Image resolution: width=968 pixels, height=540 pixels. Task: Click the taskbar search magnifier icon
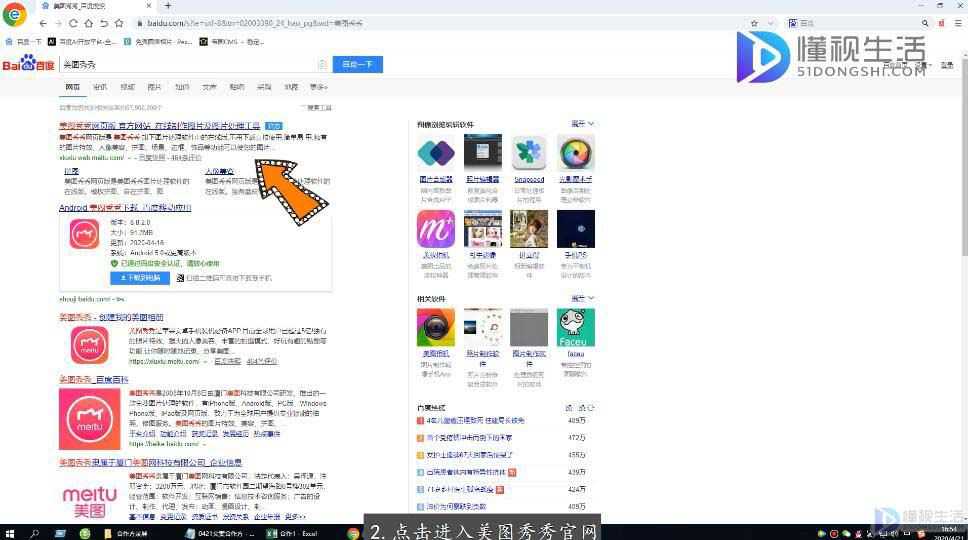click(x=35, y=533)
